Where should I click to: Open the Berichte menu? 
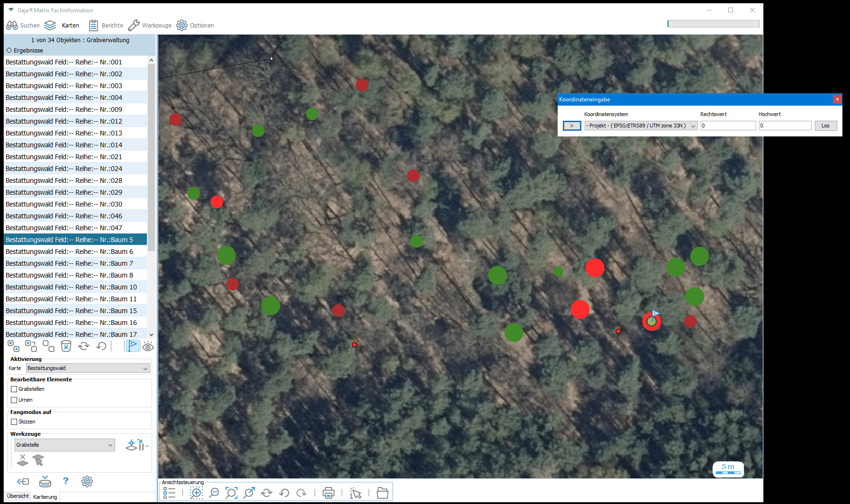click(106, 25)
